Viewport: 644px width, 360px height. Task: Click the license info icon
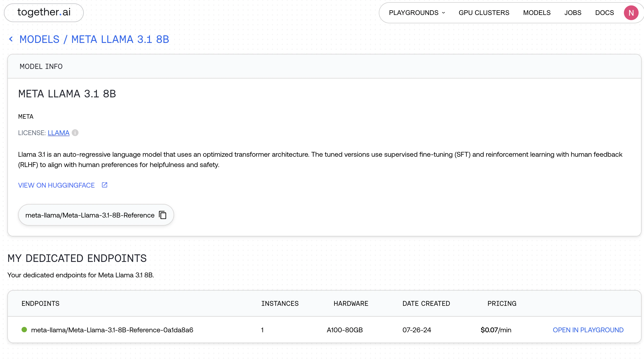pos(75,133)
